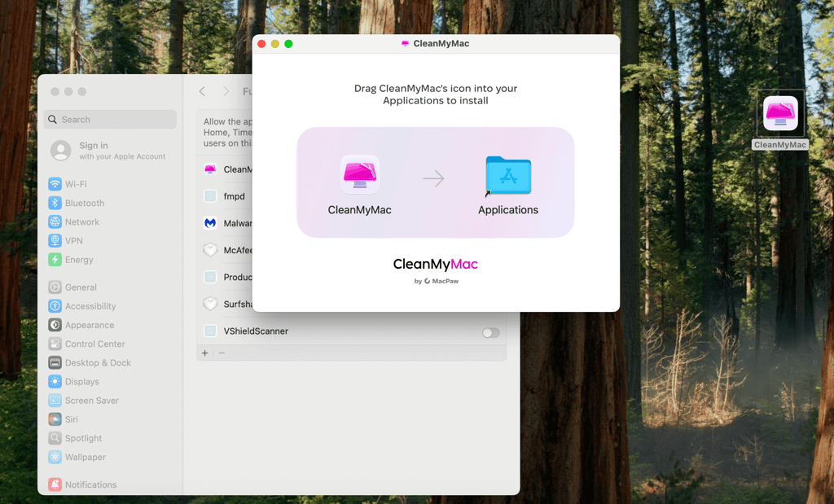Close the CleanMyMac installer window
Image resolution: width=834 pixels, height=504 pixels.
tap(261, 44)
